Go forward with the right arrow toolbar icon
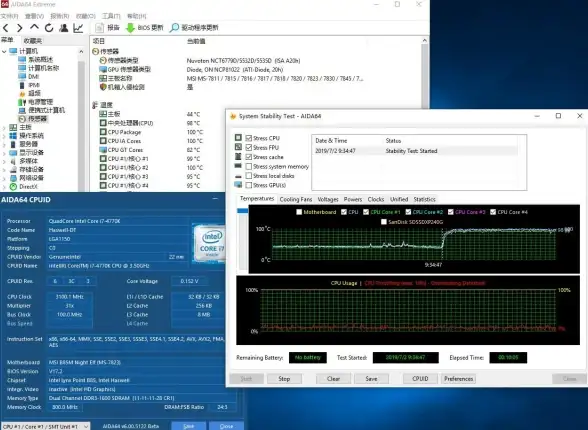Screen dimensions: 588x430 click(x=20, y=28)
